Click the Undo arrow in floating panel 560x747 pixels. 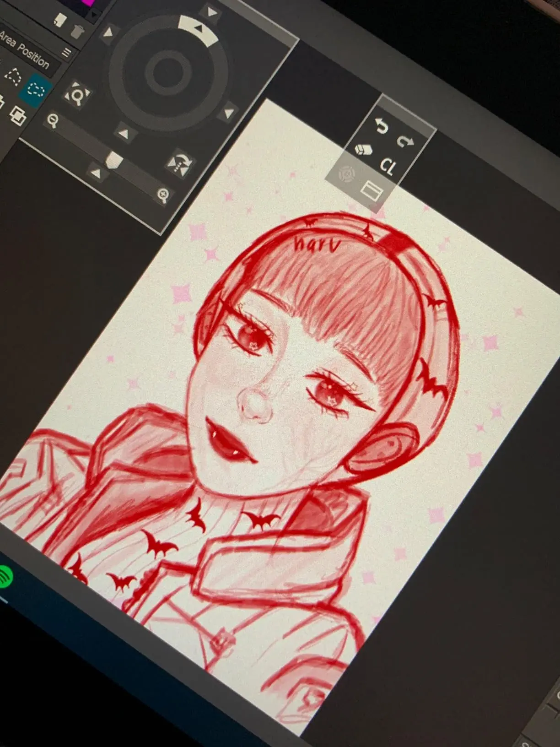[382, 125]
